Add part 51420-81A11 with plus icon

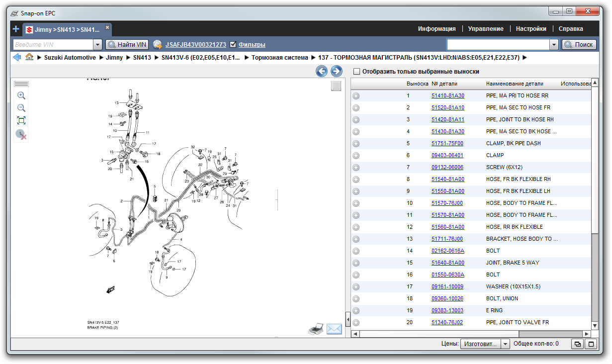356,120
